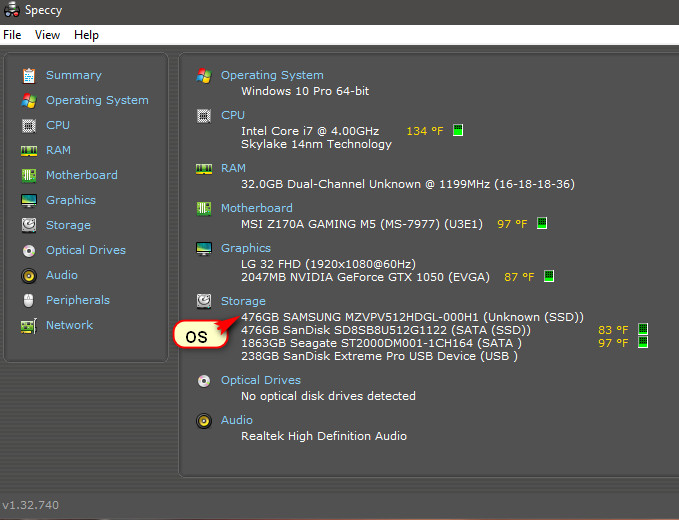
Task: Click the Audio heading link in main panel
Action: pos(236,420)
